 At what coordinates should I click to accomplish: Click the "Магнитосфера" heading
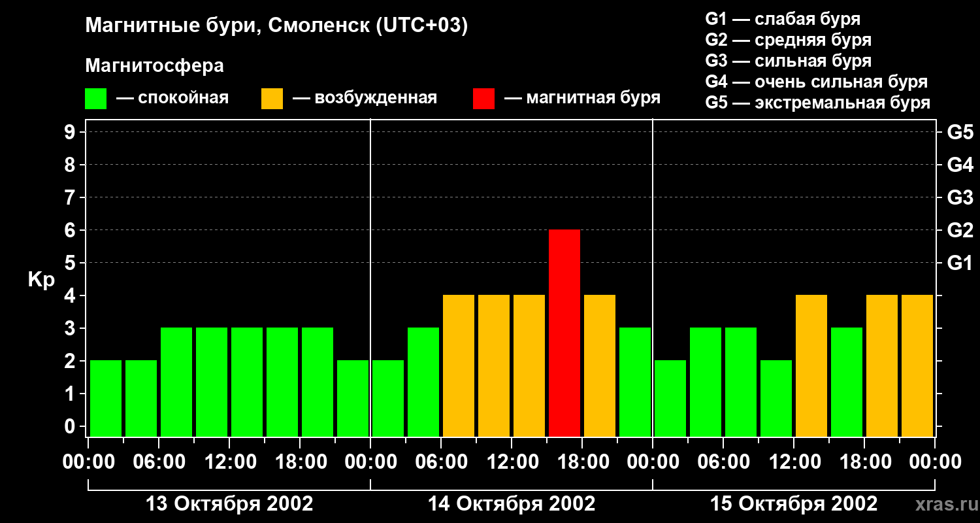click(x=155, y=66)
